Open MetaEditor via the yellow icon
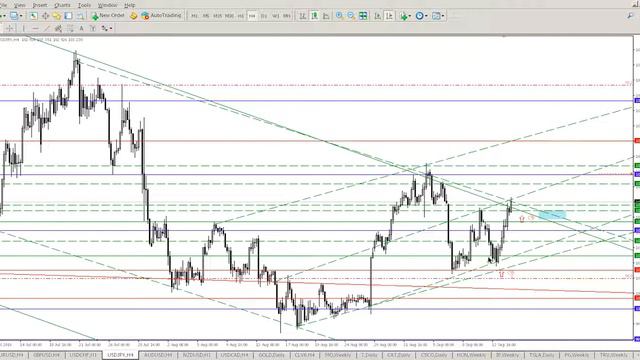 [x=133, y=16]
